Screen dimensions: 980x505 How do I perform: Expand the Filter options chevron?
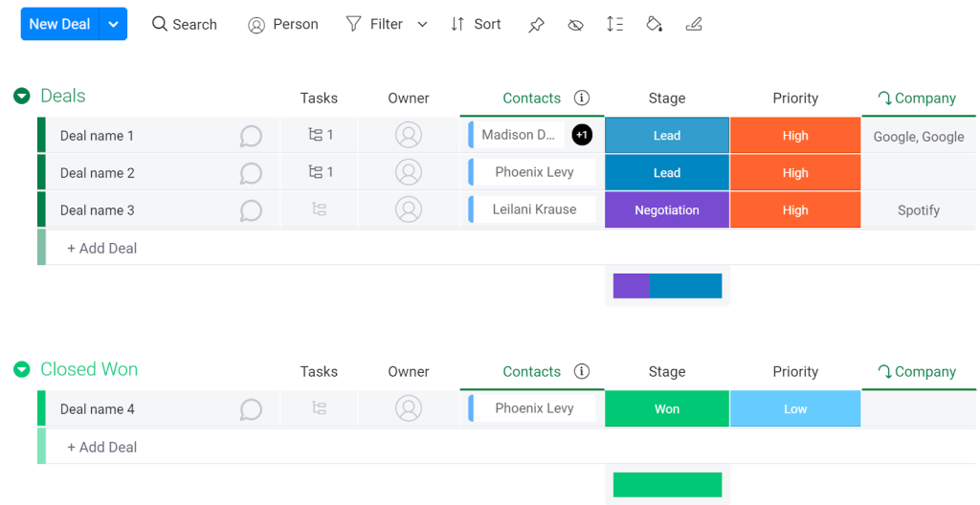[x=422, y=24]
